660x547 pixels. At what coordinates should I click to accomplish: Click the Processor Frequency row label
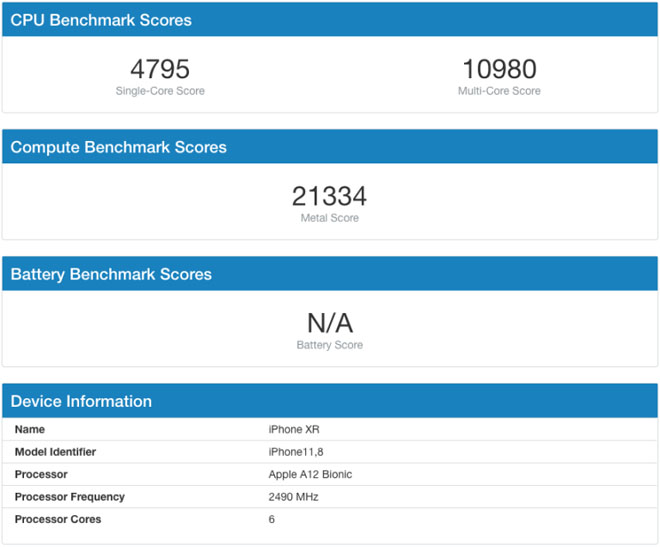[69, 497]
